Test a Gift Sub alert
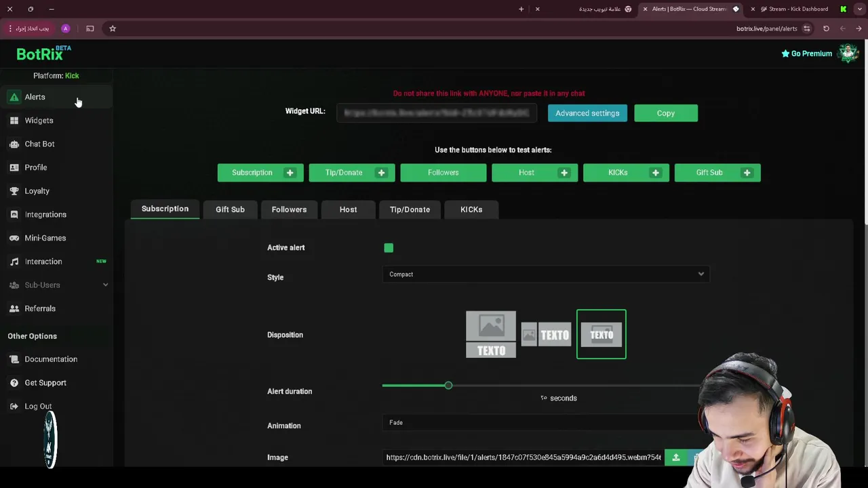This screenshot has width=868, height=488. click(x=709, y=173)
